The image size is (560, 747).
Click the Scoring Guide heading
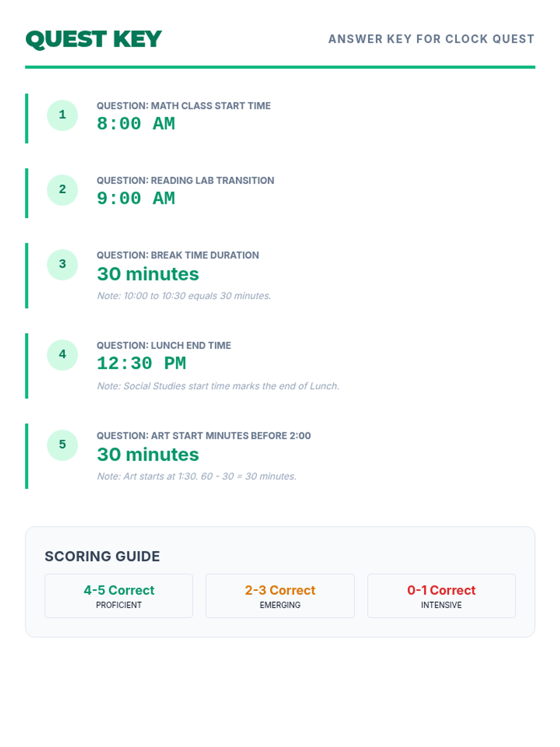pos(102,556)
